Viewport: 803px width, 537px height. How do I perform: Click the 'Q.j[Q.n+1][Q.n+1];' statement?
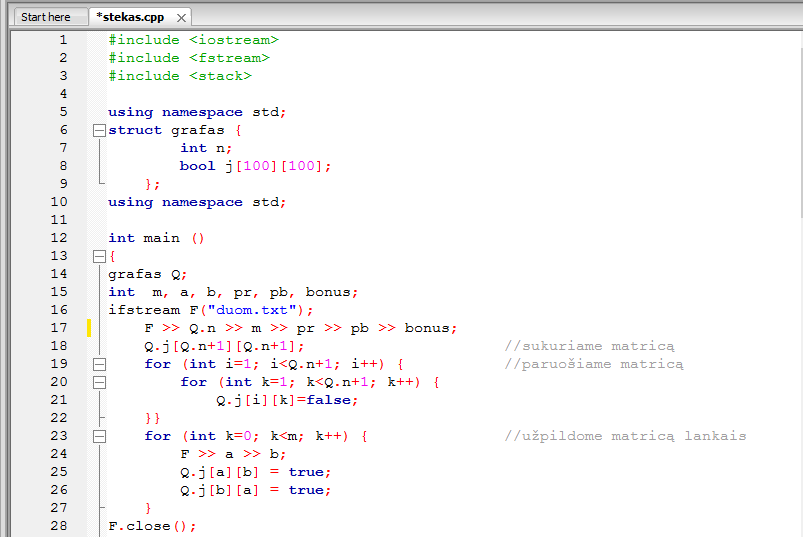pyautogui.click(x=224, y=346)
